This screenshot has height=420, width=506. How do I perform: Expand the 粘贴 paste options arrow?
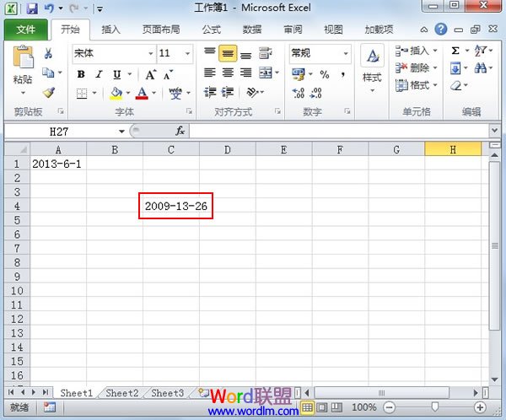point(23,93)
